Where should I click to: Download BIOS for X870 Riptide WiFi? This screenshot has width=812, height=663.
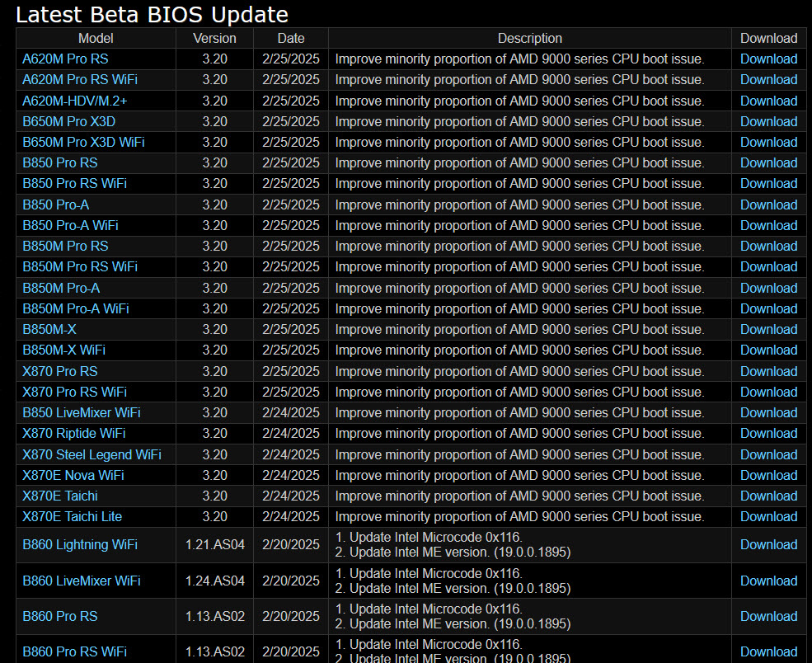pos(768,434)
